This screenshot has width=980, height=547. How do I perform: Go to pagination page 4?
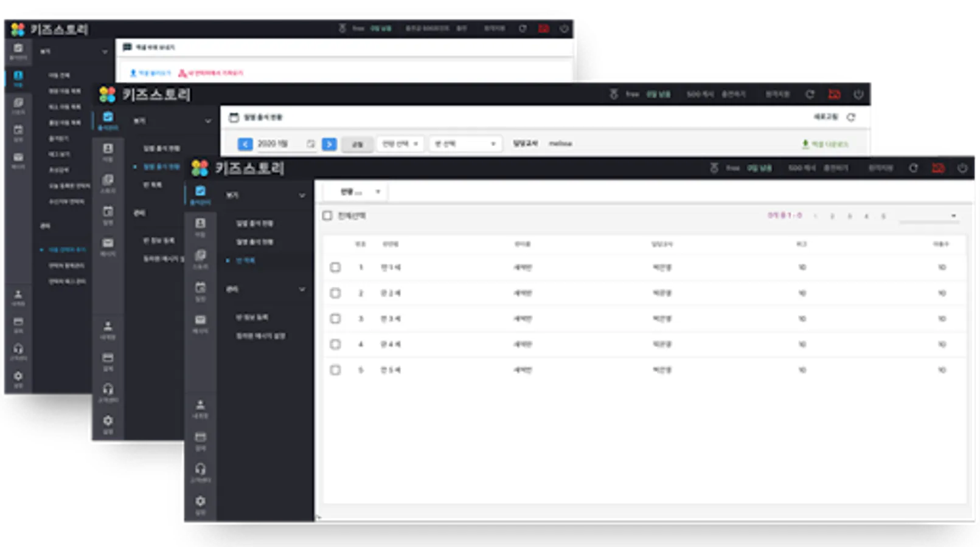(x=866, y=216)
